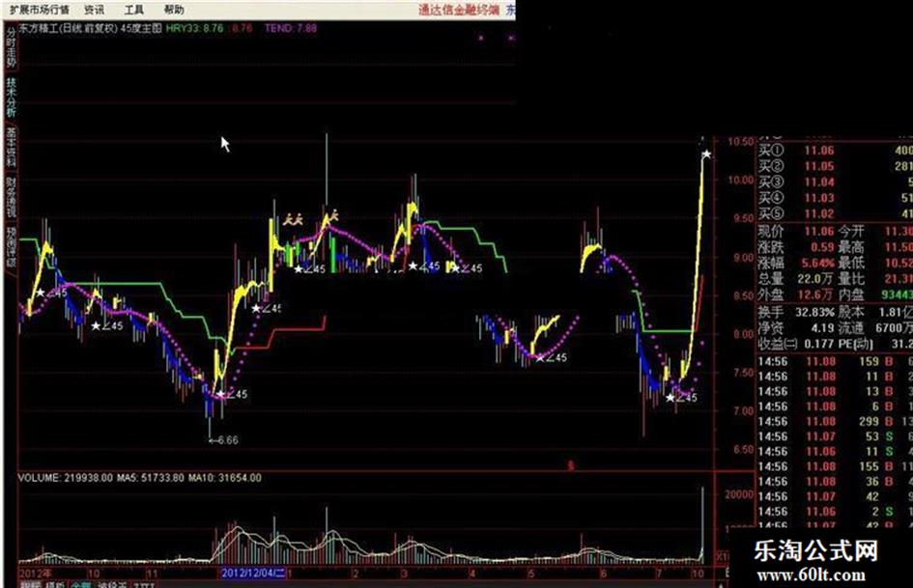913x588 pixels.
Task: Click the 买③ bid price 11.04
Action: pyautogui.click(x=818, y=182)
